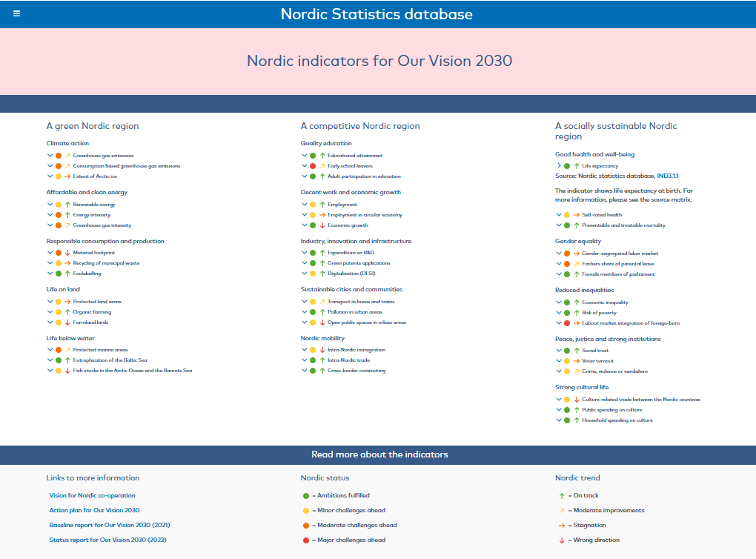
Task: Click the up arrow beside Renewable energy
Action: point(67,205)
